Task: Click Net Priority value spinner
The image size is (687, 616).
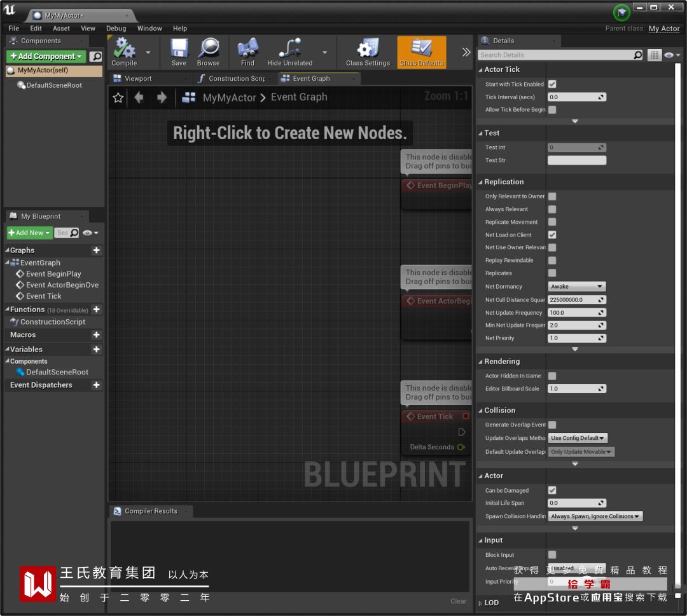Action: (x=576, y=338)
